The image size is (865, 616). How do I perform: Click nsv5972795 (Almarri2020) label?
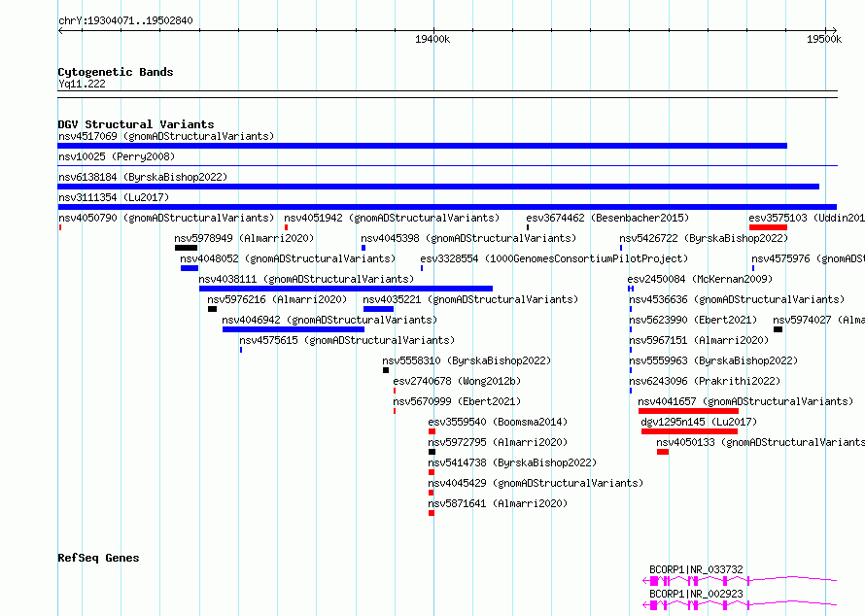(498, 442)
